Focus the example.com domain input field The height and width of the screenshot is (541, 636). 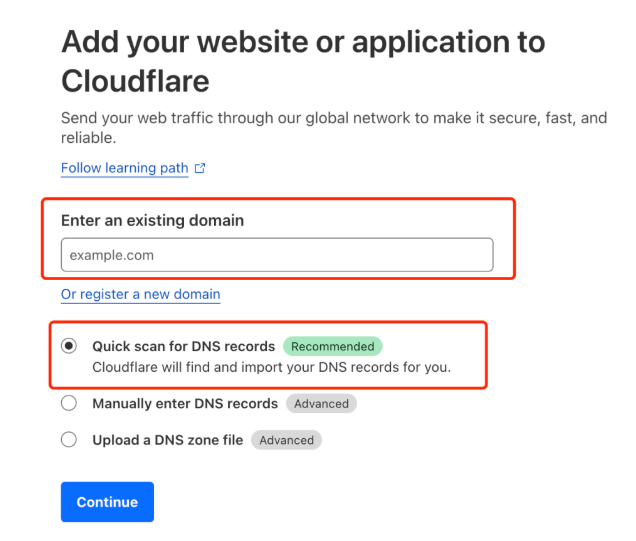tap(277, 255)
